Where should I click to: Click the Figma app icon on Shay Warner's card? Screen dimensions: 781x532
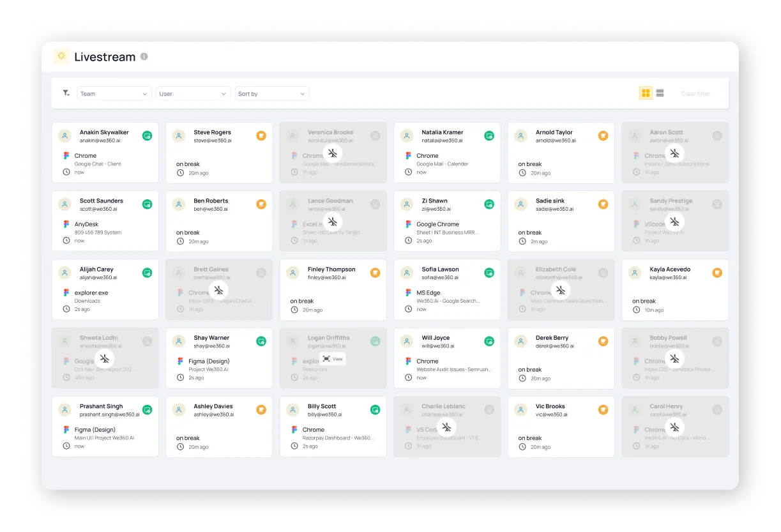(181, 360)
